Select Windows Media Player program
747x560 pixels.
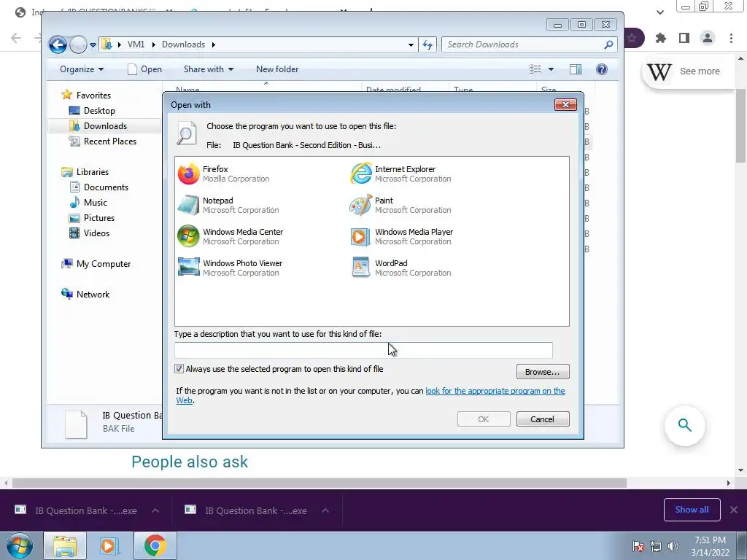(x=402, y=237)
